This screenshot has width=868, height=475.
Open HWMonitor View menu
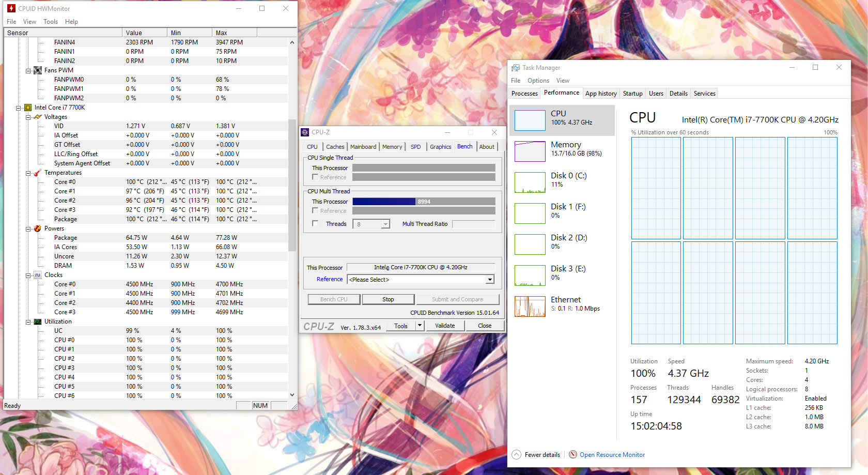click(x=29, y=22)
